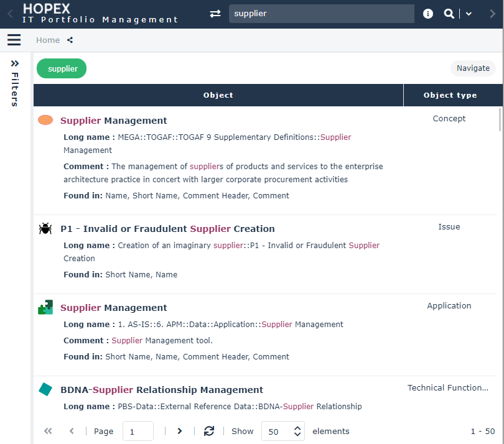This screenshot has height=444, width=504.
Task: Click the swap arrows icon beside search
Action: pos(215,14)
